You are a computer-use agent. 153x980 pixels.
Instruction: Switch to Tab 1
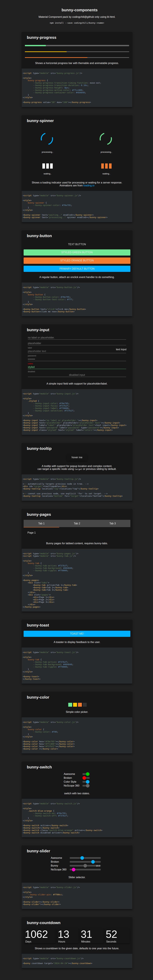42,524
